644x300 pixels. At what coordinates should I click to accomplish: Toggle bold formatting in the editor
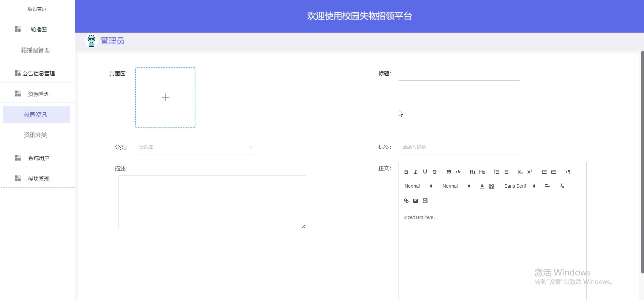click(x=406, y=172)
